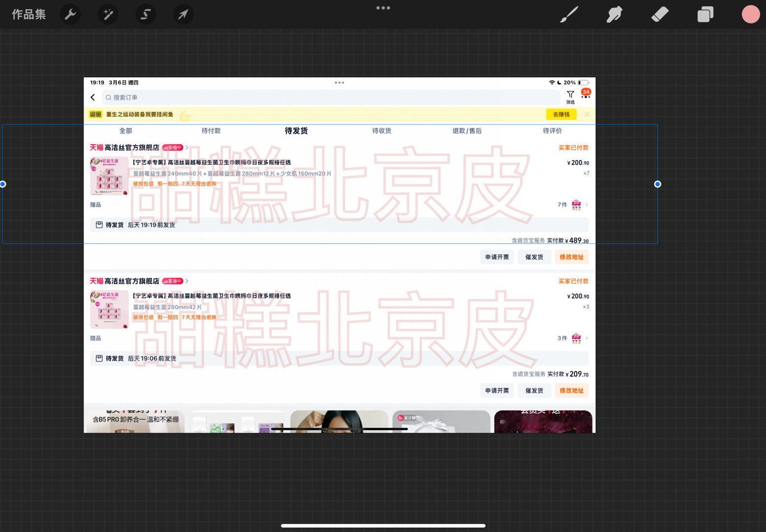Close the yellow 闲鱼 banner
The height and width of the screenshot is (532, 766).
(587, 114)
